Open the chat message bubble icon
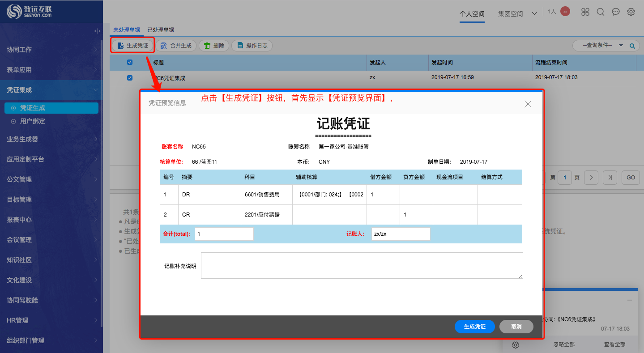 pos(616,12)
